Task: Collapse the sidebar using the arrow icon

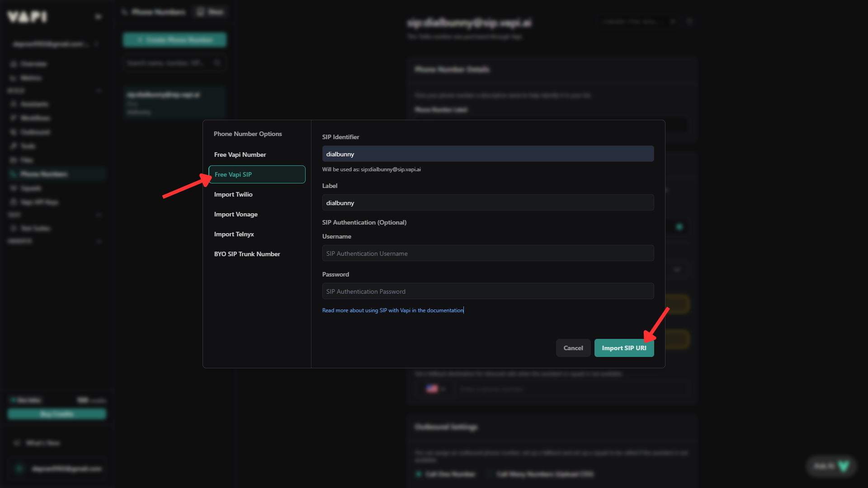Action: [98, 17]
